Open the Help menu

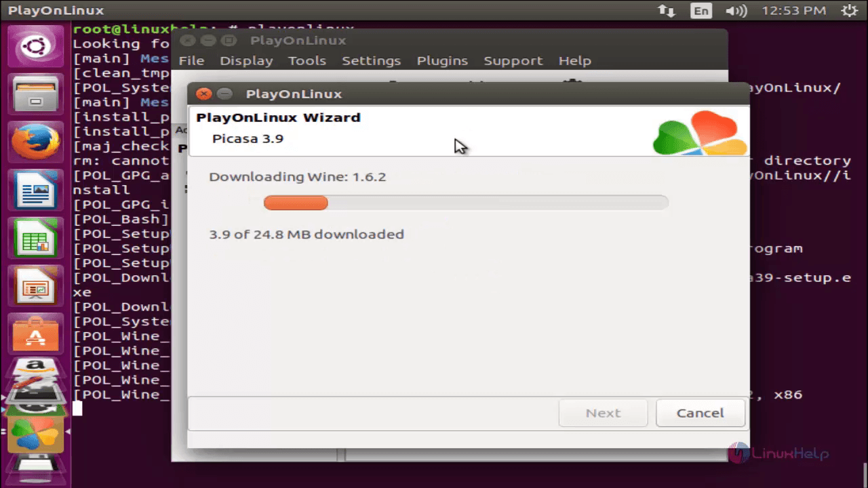(575, 60)
